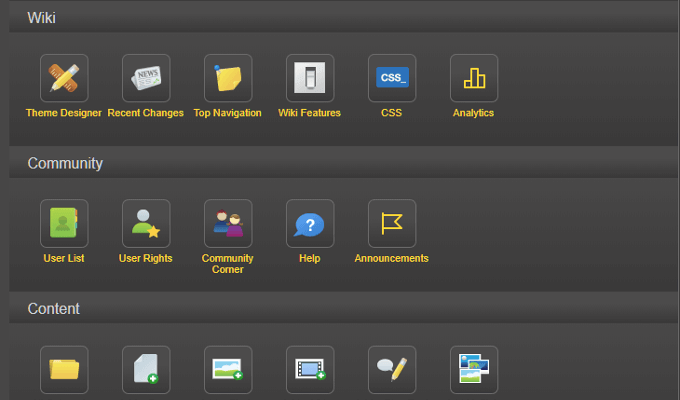Click the Wiki section heading
Screen dimensions: 680x400
click(42, 18)
